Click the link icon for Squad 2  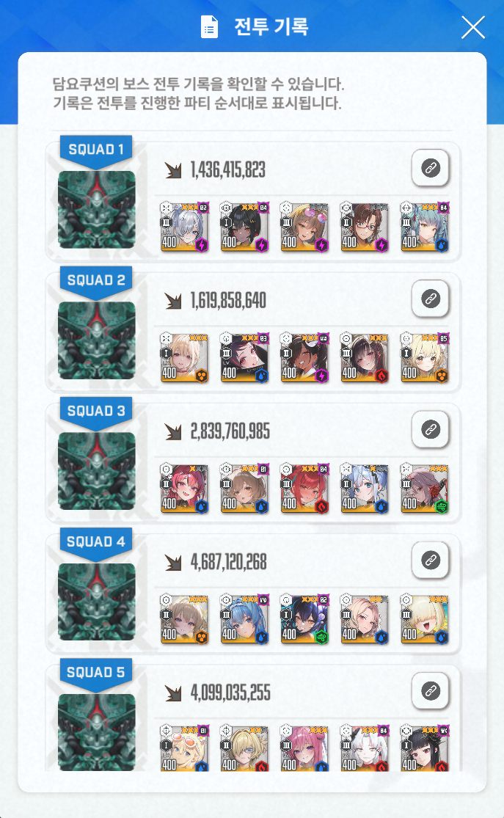(431, 299)
